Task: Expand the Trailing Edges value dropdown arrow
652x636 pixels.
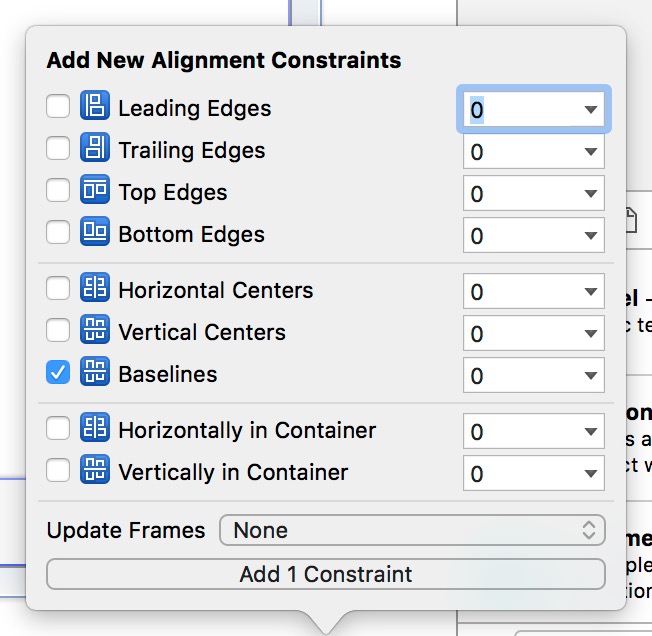Action: click(x=589, y=152)
